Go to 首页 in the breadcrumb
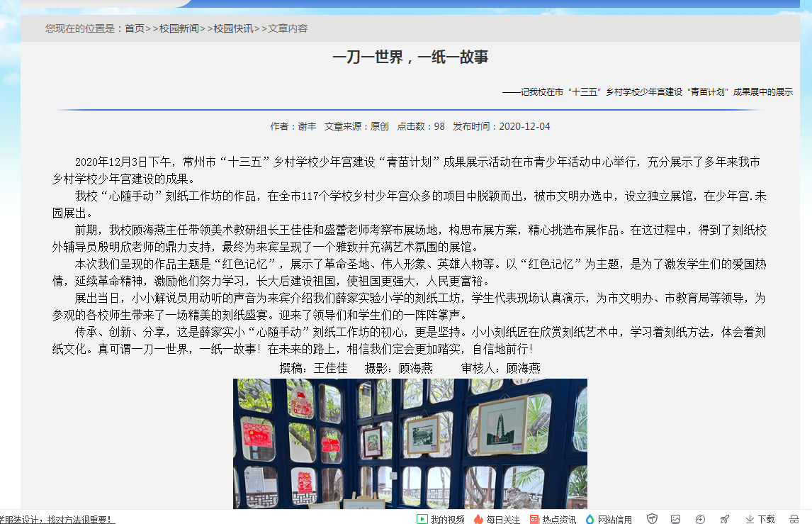Viewport: 812px width, 524px height. (135, 28)
